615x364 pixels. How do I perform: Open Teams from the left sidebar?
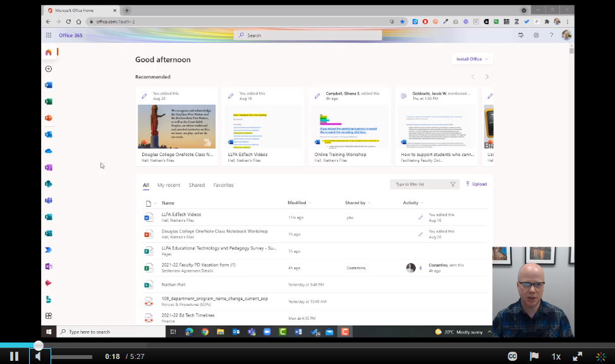click(x=49, y=200)
